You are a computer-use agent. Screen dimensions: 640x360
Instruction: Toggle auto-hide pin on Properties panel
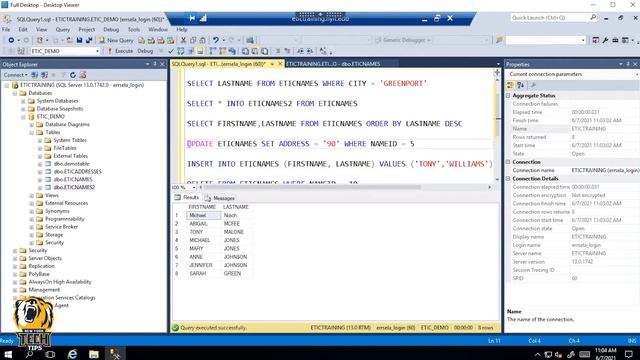tap(628, 64)
